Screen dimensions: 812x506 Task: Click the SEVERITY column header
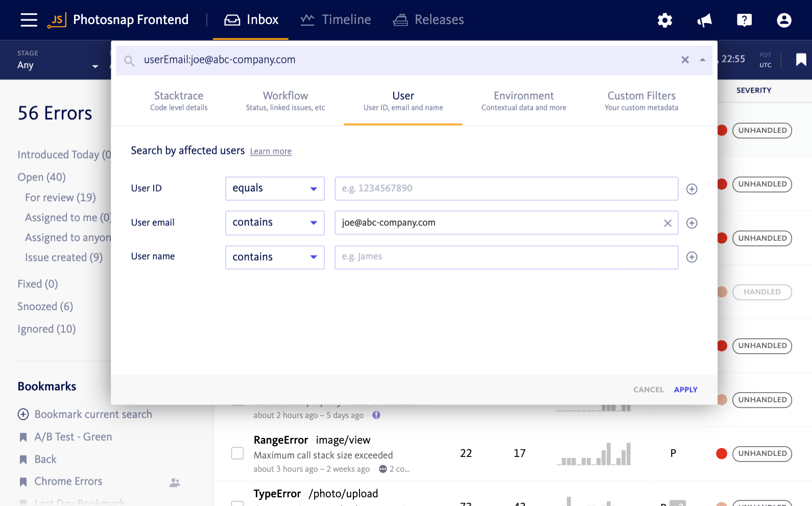click(754, 90)
